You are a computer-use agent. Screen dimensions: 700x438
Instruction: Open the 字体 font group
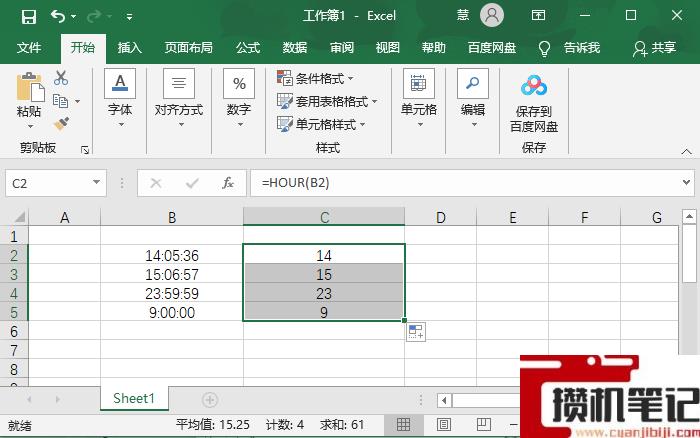pyautogui.click(x=120, y=98)
